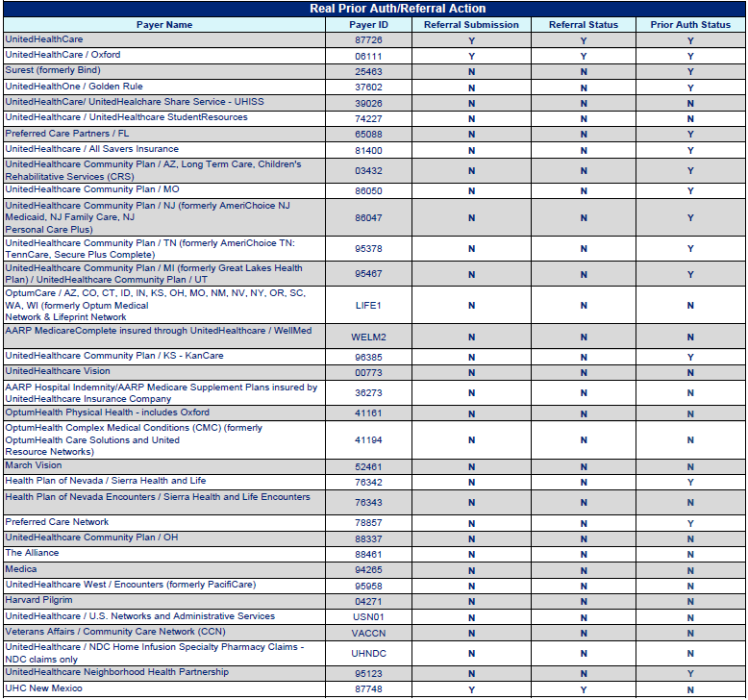This screenshot has width=748, height=700.
Task: Click payer ID 95123
Action: click(x=368, y=673)
